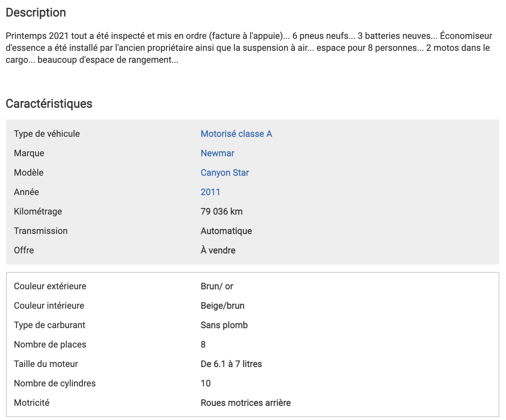The height and width of the screenshot is (420, 506).
Task: Click the 'Couleur intérieure' label
Action: point(49,306)
